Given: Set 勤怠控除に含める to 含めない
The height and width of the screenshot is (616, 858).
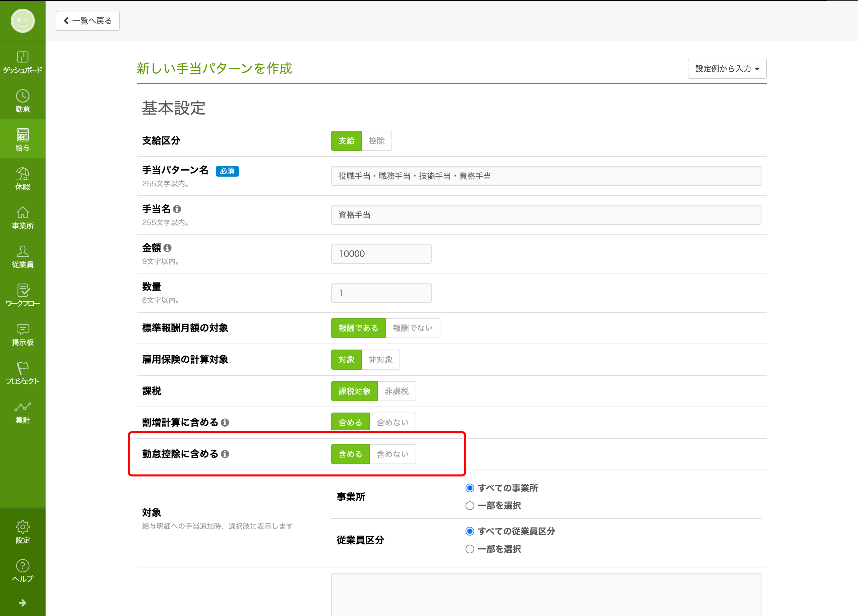Looking at the screenshot, I should pos(392,454).
